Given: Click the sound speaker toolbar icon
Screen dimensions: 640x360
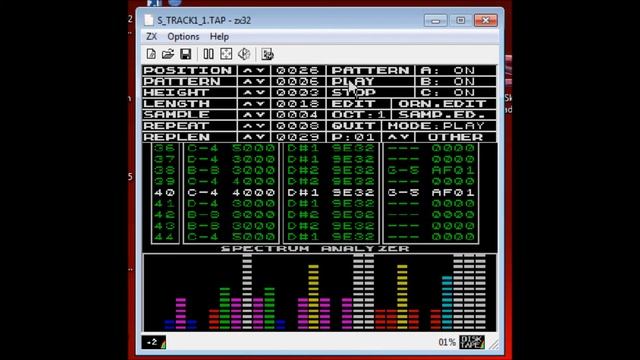Looking at the screenshot, I should coord(244,54).
